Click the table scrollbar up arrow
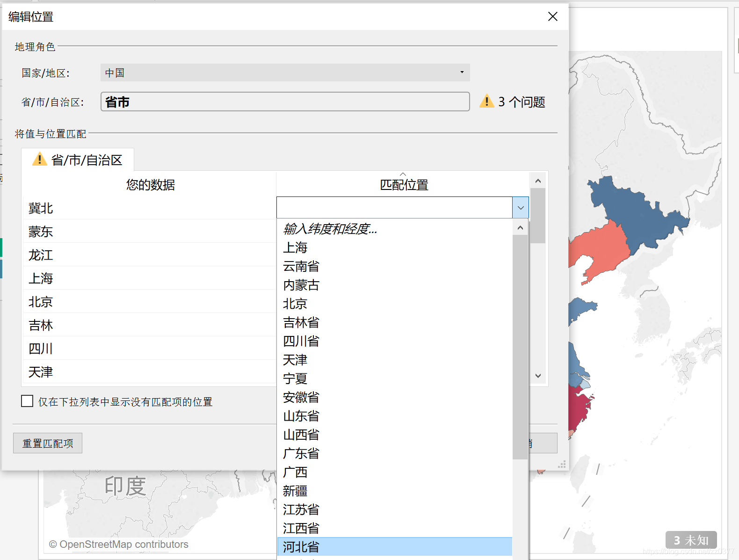The height and width of the screenshot is (560, 739). click(538, 181)
